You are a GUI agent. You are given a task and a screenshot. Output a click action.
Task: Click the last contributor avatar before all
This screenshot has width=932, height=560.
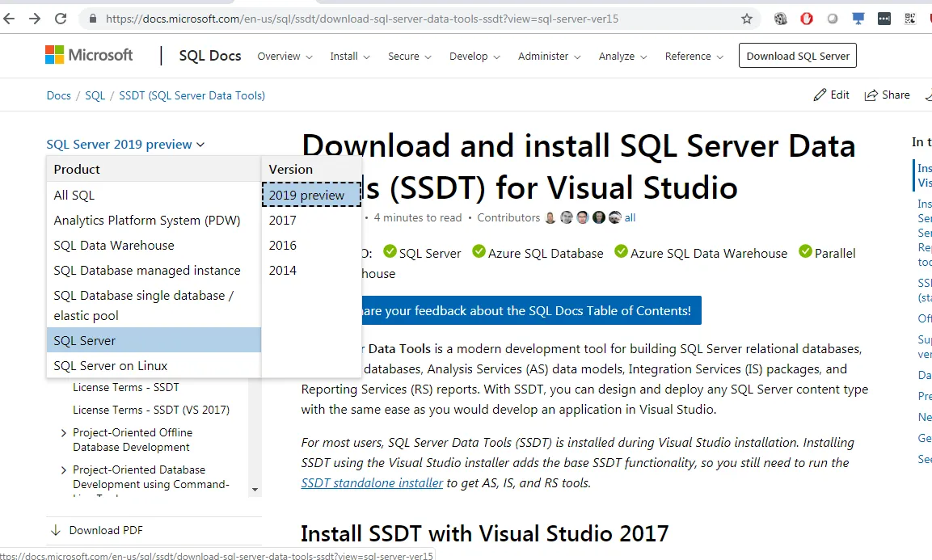pos(614,217)
